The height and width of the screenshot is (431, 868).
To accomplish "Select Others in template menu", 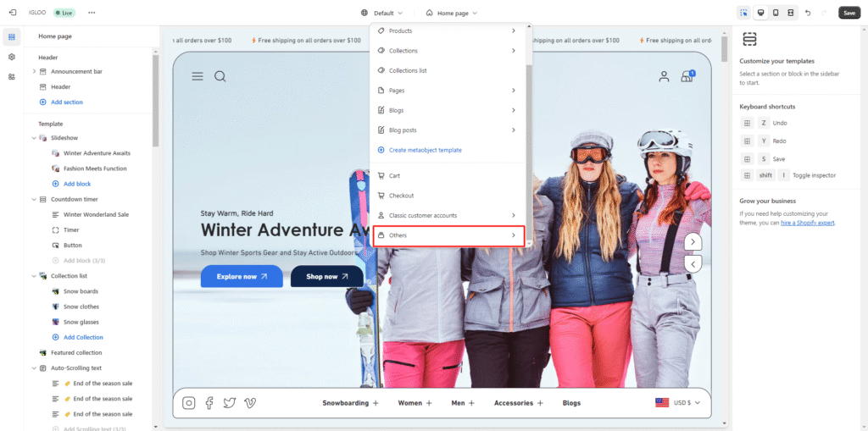I will pos(448,235).
